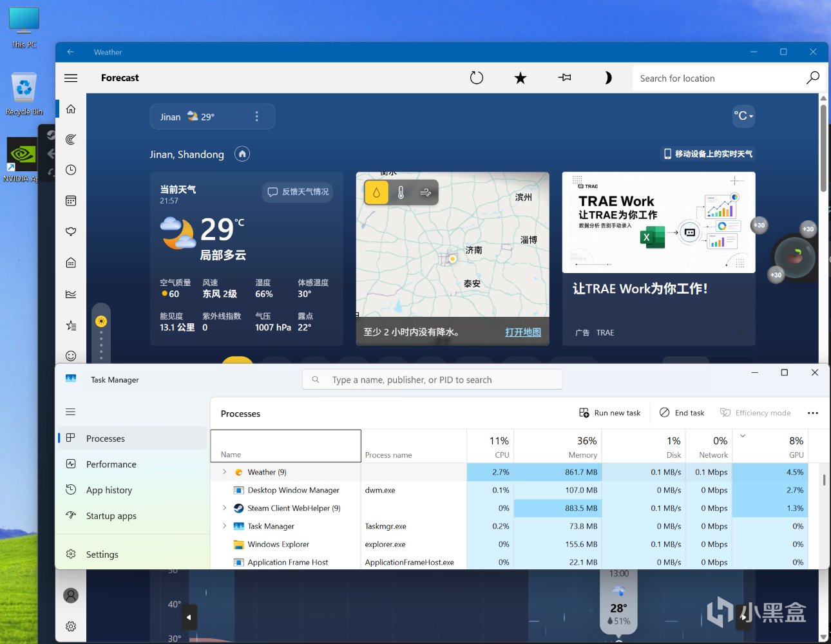Pin Jinan weather to Start
Image resolution: width=831 pixels, height=644 pixels.
click(x=564, y=78)
